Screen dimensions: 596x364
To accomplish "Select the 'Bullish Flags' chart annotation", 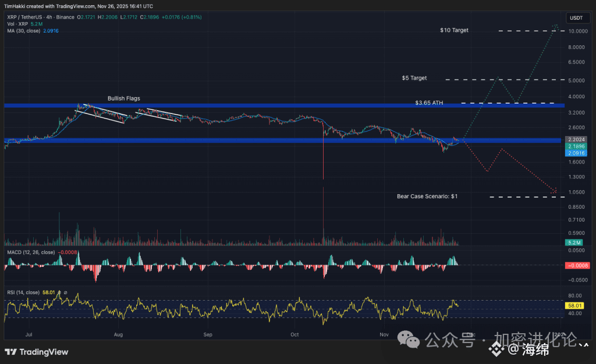I will pos(123,98).
